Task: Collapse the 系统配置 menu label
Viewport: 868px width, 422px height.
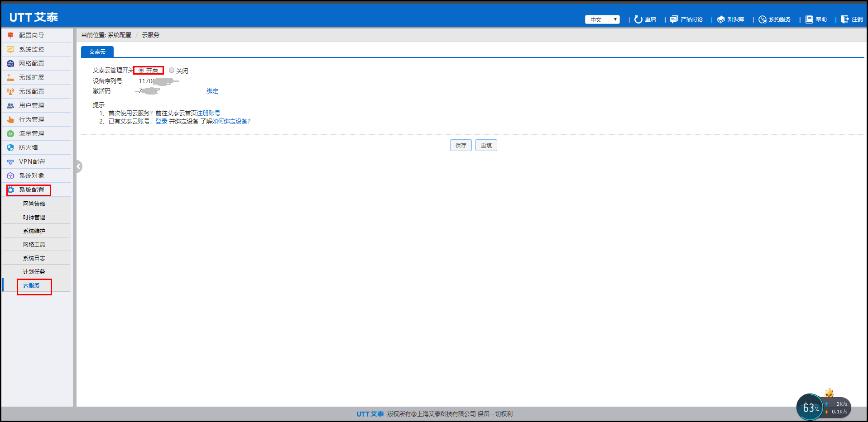Action: tap(32, 190)
